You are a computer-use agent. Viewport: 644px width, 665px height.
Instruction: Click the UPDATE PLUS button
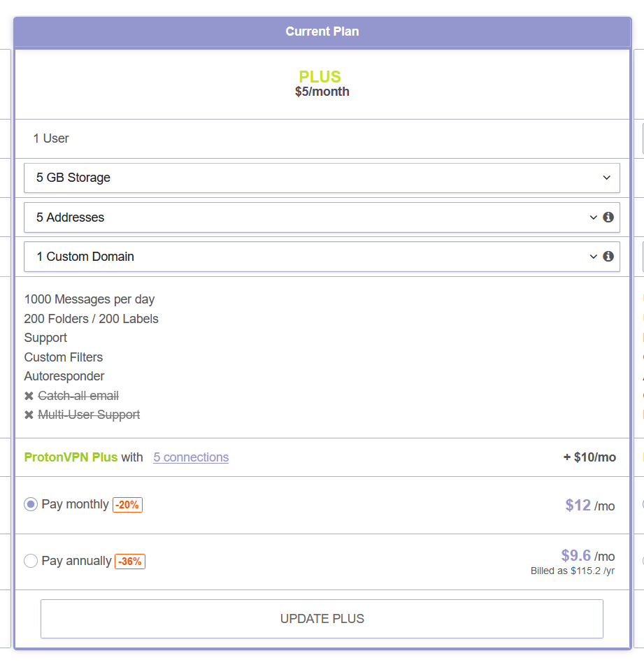322,619
